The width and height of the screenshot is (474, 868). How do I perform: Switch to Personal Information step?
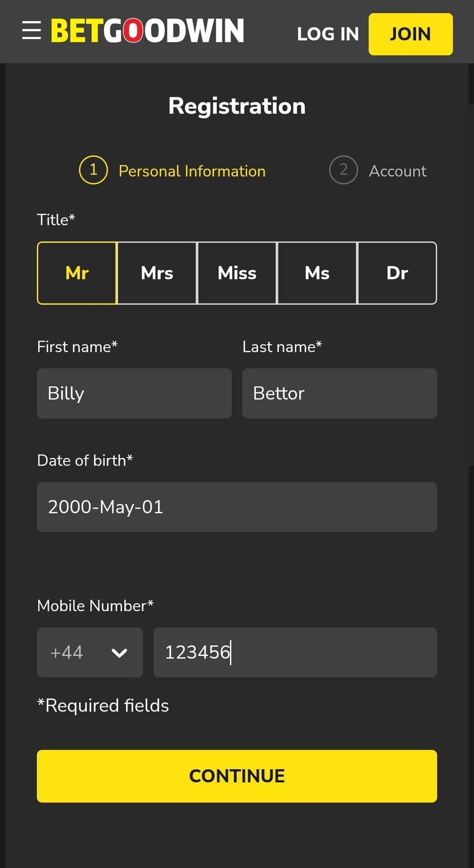pos(192,171)
